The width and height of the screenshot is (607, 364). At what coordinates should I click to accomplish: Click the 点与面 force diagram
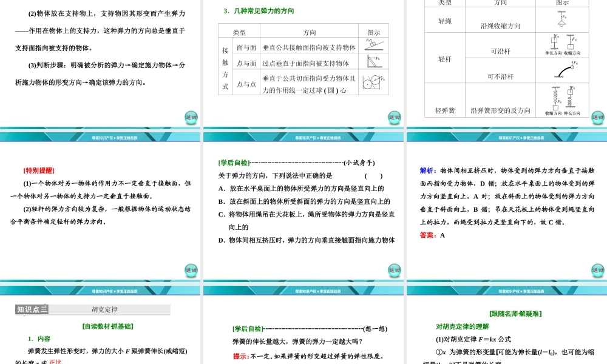point(373,61)
